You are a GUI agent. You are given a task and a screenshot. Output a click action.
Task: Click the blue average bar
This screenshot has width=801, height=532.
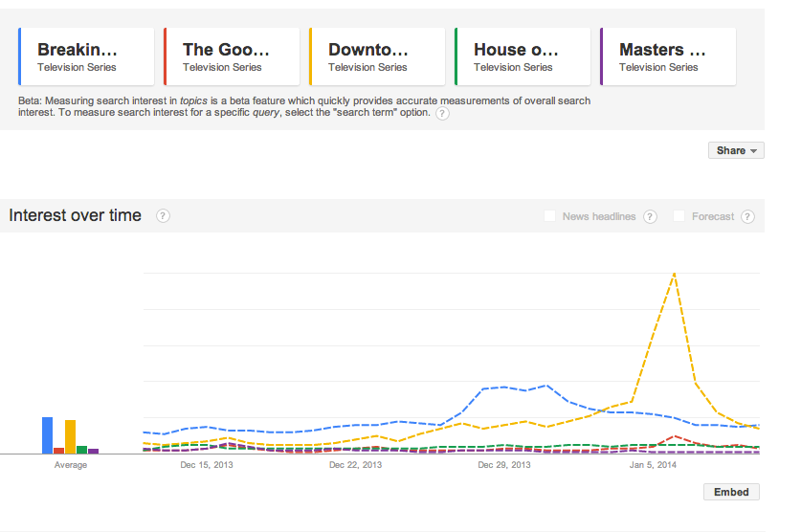click(x=47, y=435)
